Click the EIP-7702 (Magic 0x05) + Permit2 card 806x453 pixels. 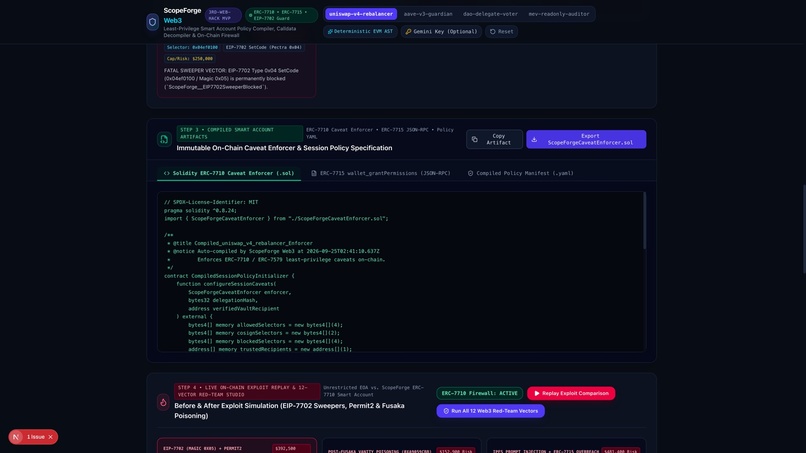click(236, 446)
